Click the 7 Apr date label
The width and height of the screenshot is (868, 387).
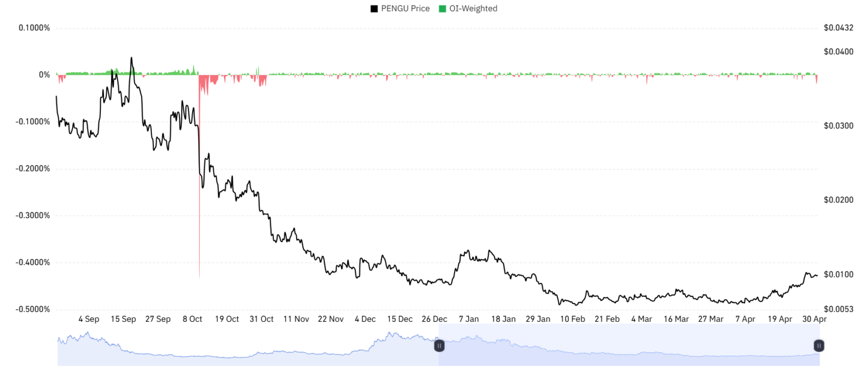(x=745, y=319)
